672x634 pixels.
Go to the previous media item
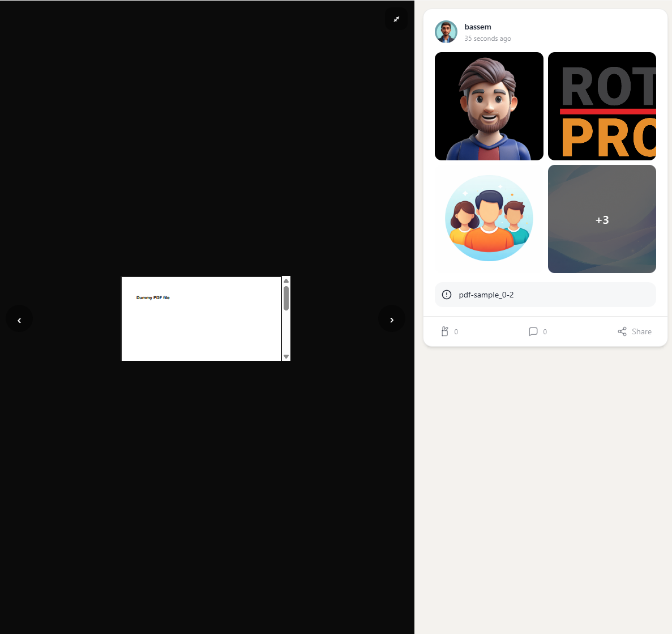19,320
